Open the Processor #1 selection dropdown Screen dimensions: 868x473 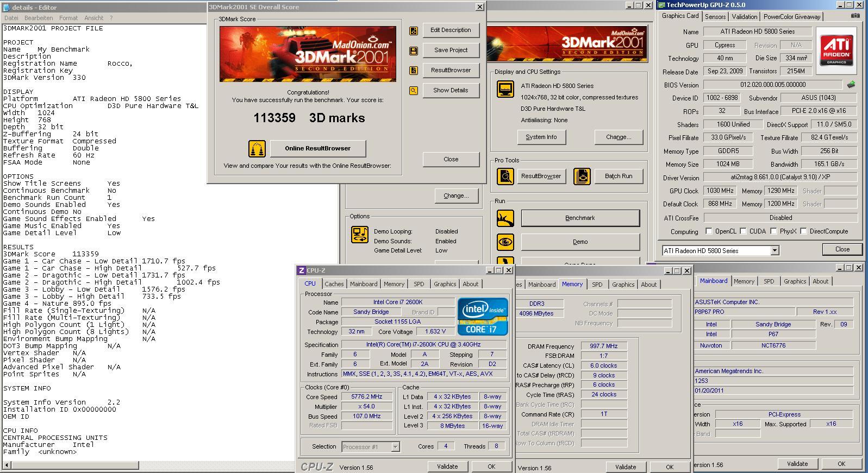(x=395, y=447)
